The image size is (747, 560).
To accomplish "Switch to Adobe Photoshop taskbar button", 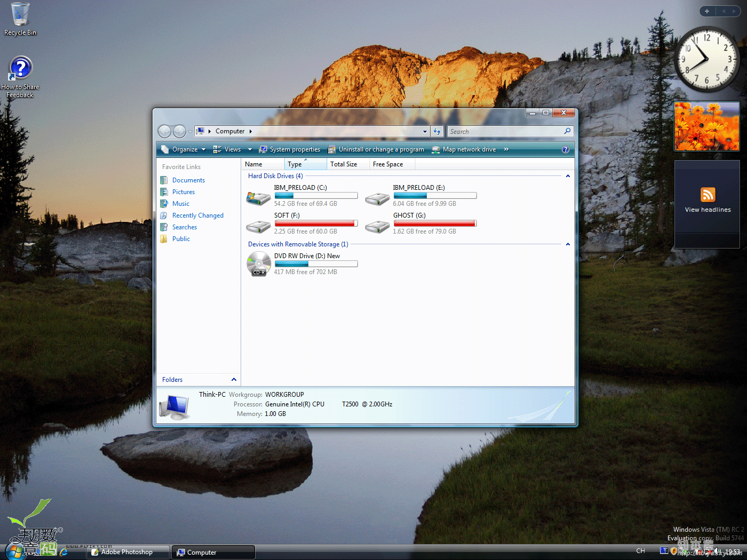I will tap(128, 553).
